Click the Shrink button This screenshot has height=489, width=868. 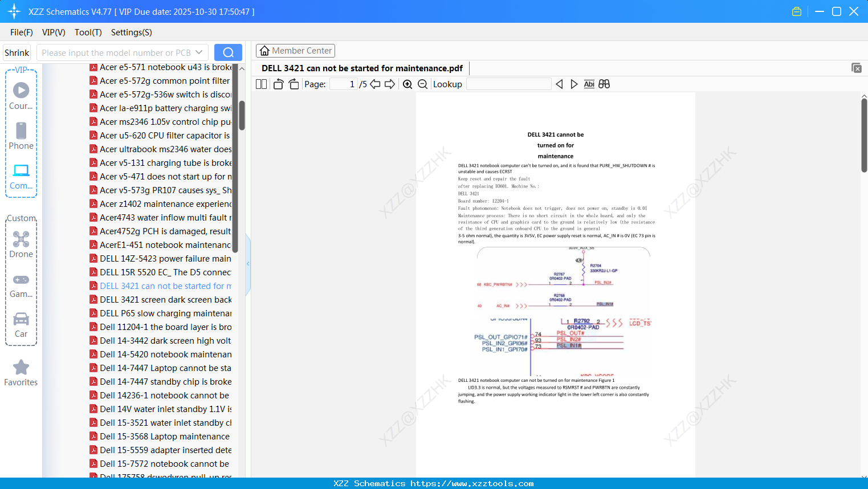(x=17, y=52)
